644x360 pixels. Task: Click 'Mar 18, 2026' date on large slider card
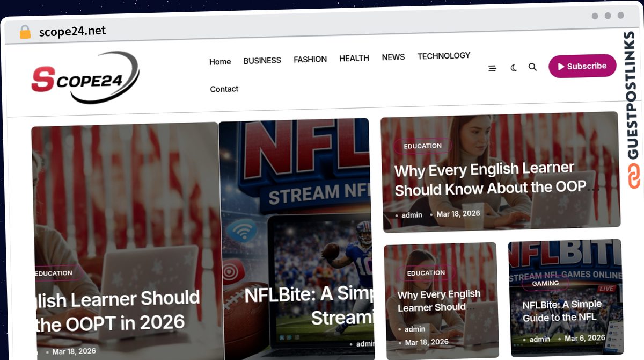74,351
